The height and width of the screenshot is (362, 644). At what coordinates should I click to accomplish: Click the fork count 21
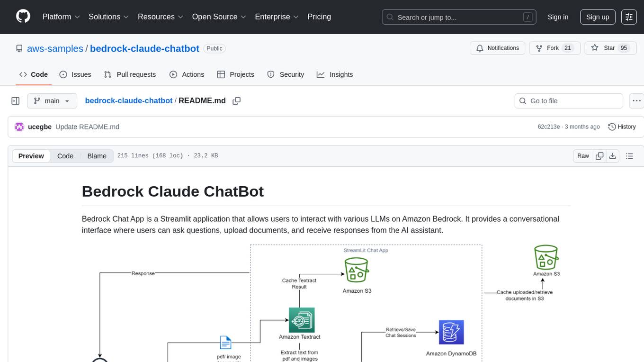568,48
